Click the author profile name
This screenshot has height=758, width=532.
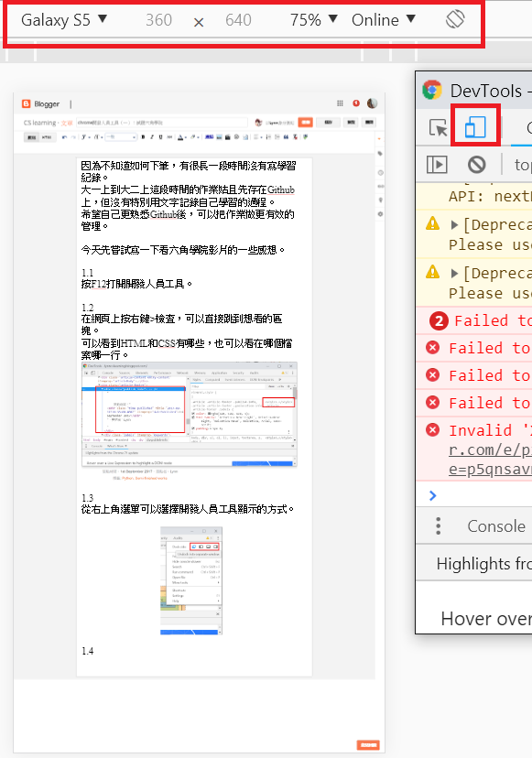(x=280, y=123)
